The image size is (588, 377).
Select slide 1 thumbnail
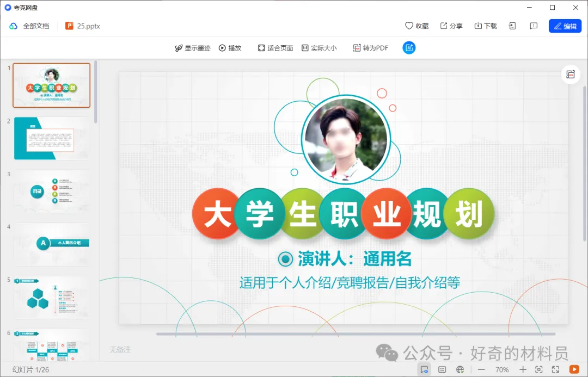52,85
